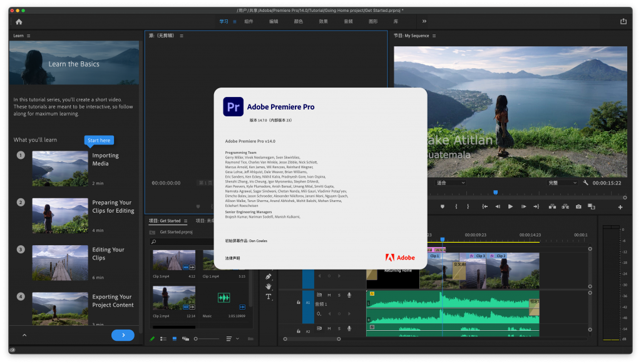641x364 pixels.
Task: Open the Get Started project panel menu
Action: pos(185,221)
